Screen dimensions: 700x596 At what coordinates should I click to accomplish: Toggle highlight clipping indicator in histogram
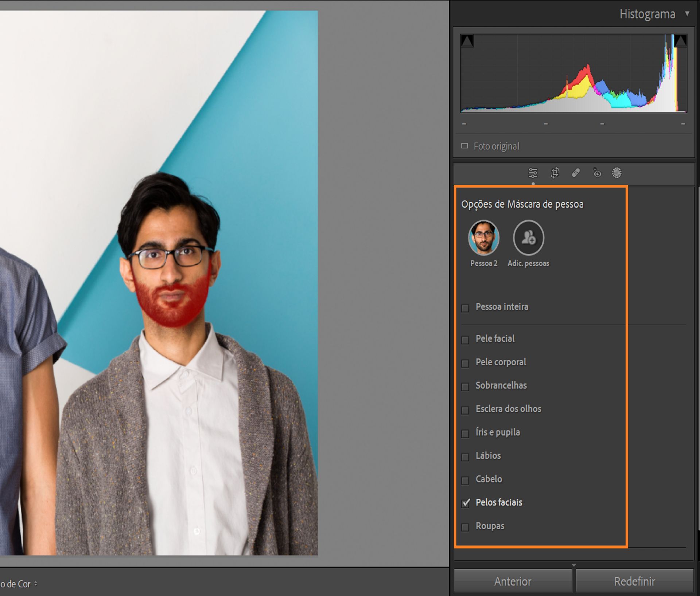pos(680,41)
